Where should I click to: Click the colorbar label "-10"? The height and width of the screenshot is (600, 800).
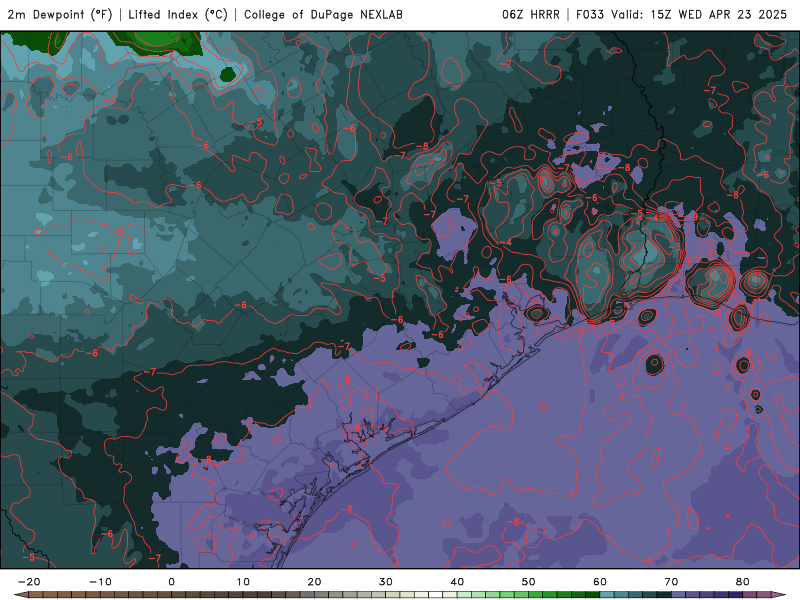coord(100,582)
